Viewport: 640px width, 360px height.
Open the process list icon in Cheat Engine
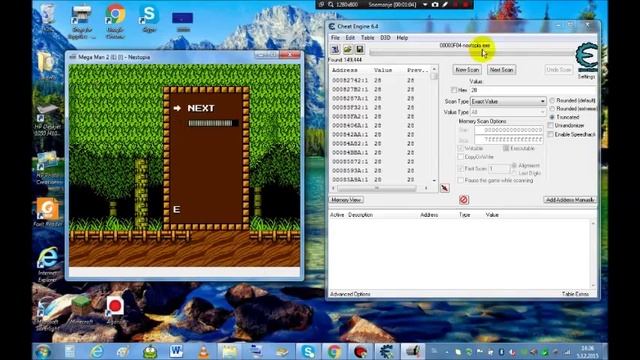335,49
